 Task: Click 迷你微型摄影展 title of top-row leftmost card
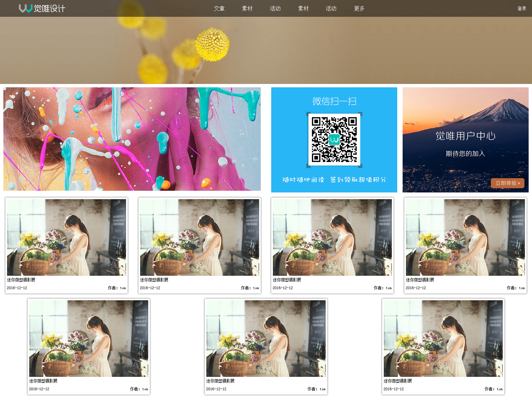[21, 280]
